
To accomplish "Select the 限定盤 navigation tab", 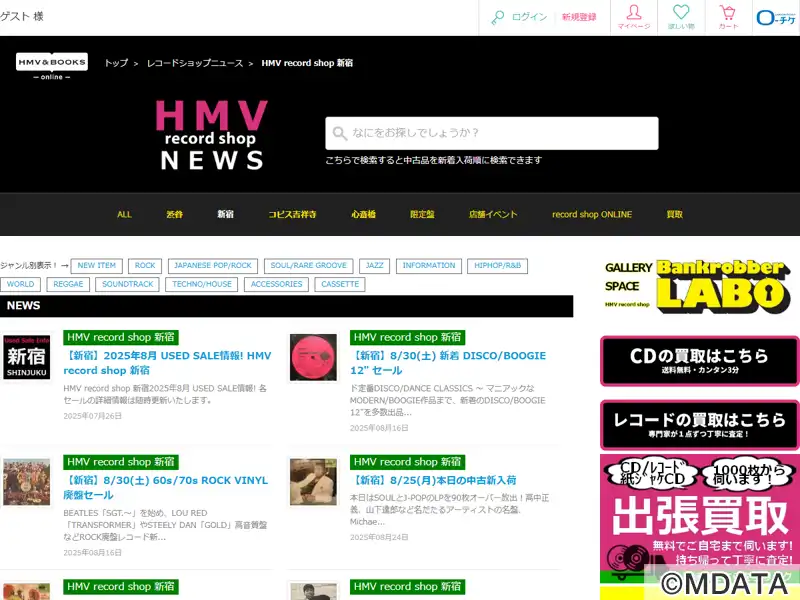I will pos(422,214).
